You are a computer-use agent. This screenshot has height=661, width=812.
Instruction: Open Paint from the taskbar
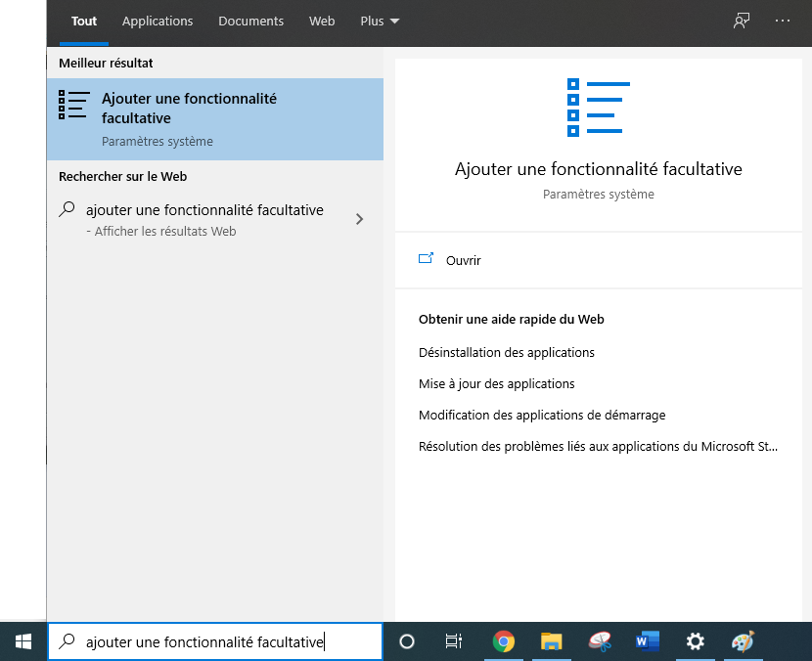point(743,641)
